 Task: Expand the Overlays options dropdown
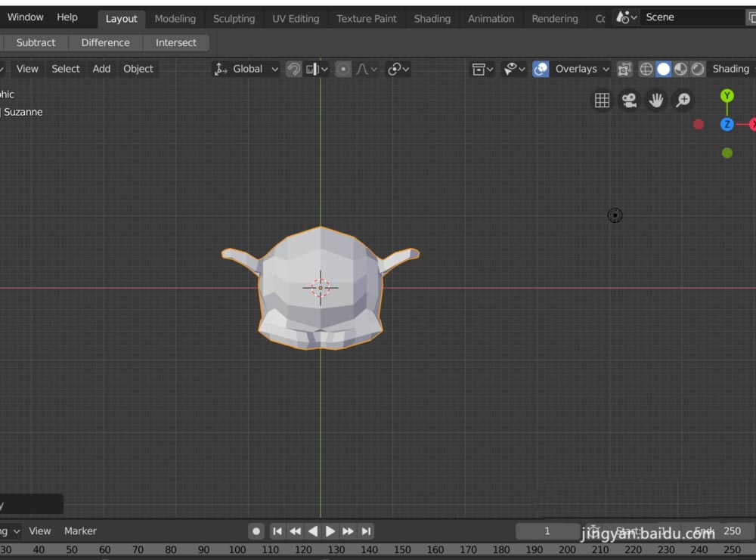pyautogui.click(x=581, y=69)
